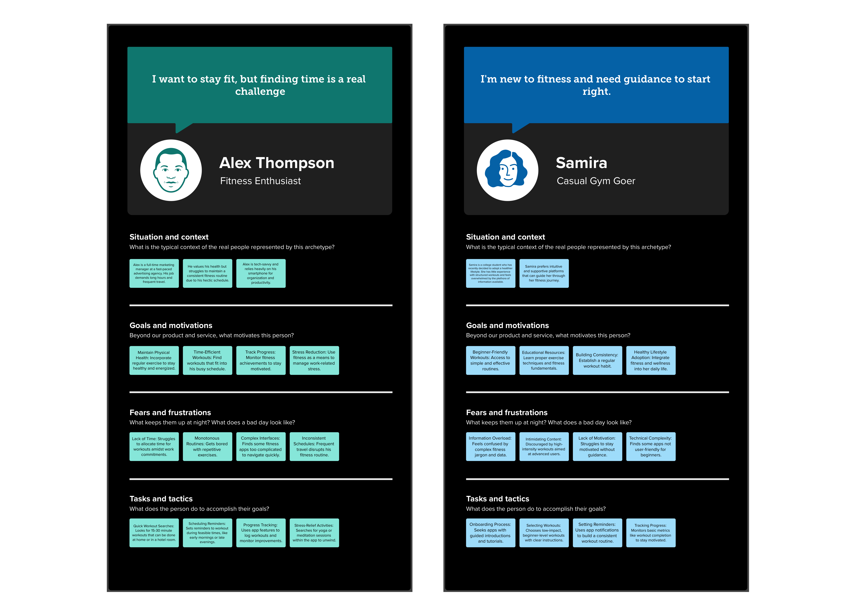Click Samira's avatar icon
856x616 pixels.
pos(507,170)
